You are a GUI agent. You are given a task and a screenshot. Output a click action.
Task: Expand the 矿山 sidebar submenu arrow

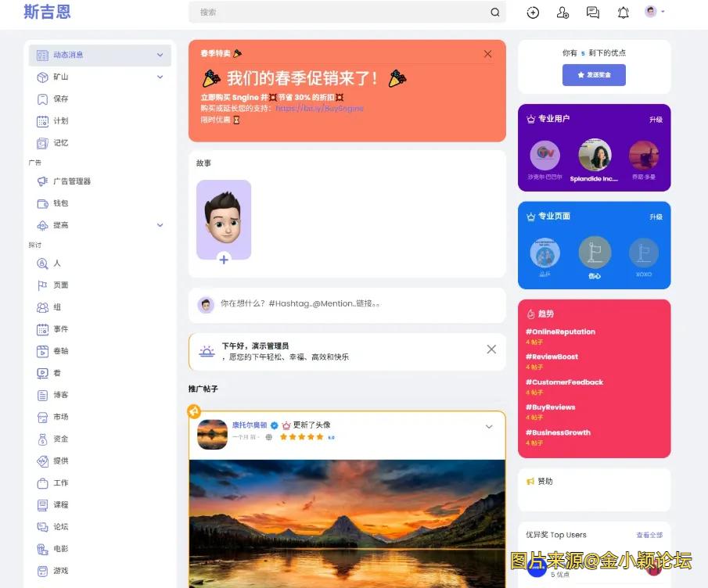click(160, 77)
